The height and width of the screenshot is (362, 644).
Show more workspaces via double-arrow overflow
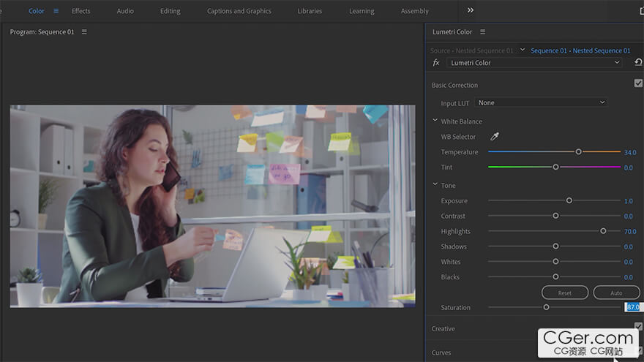coord(471,10)
